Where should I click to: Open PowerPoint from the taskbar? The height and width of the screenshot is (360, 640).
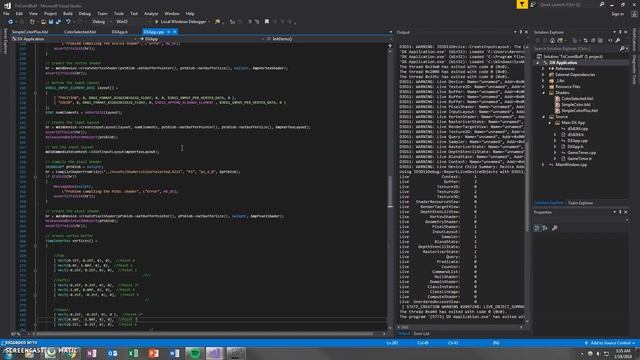[x=154, y=353]
